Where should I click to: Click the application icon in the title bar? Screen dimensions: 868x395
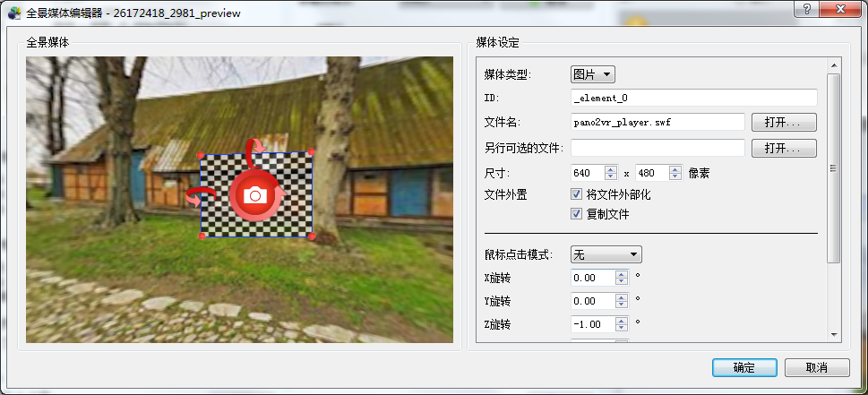pos(14,13)
